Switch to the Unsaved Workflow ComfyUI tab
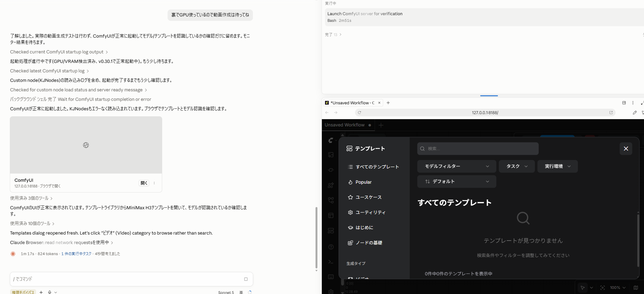The width and height of the screenshot is (644, 294). (348, 125)
